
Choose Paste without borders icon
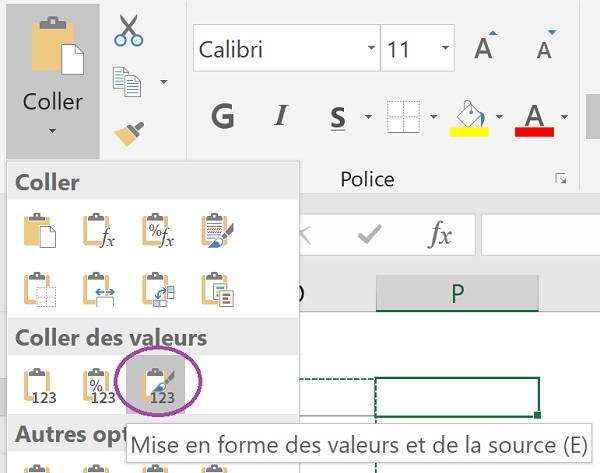click(40, 290)
